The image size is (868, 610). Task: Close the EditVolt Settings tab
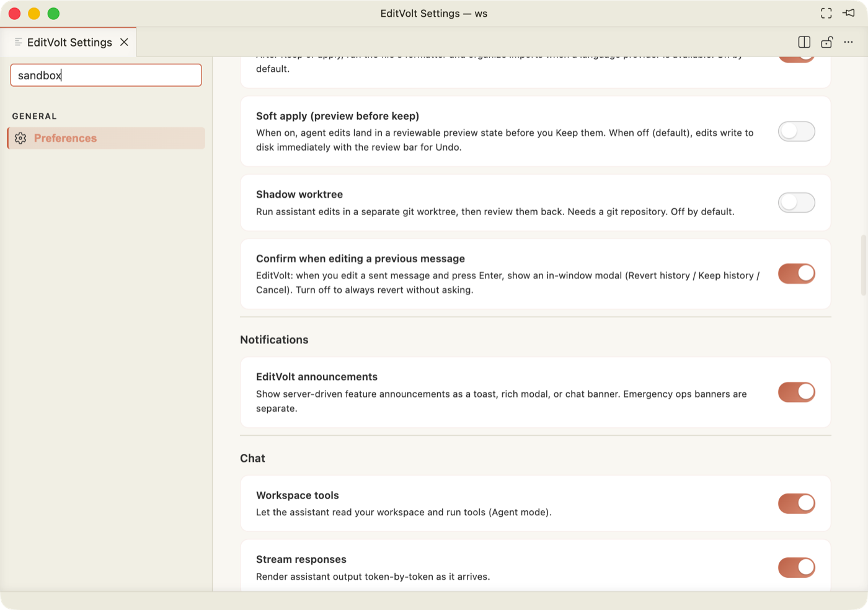[124, 42]
